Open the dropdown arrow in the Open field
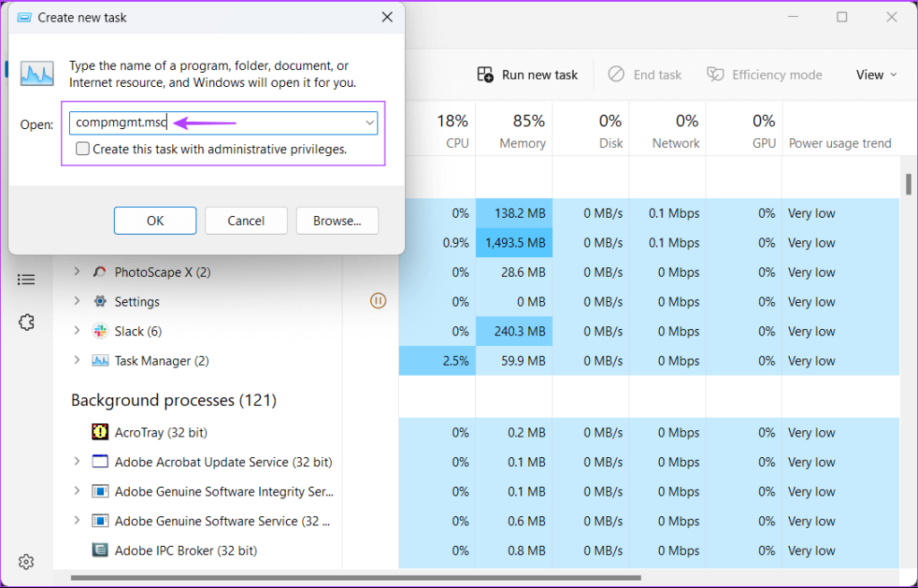Viewport: 918px width, 588px height. click(x=368, y=123)
